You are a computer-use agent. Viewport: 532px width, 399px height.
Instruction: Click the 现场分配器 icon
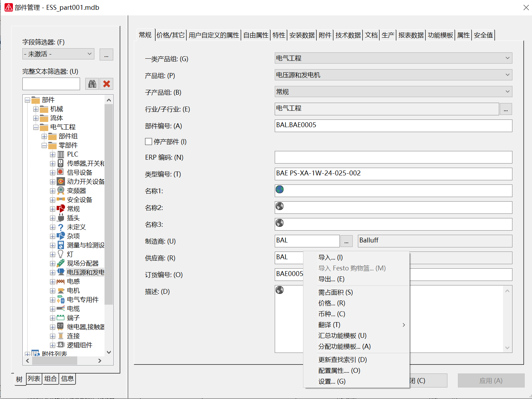61,263
